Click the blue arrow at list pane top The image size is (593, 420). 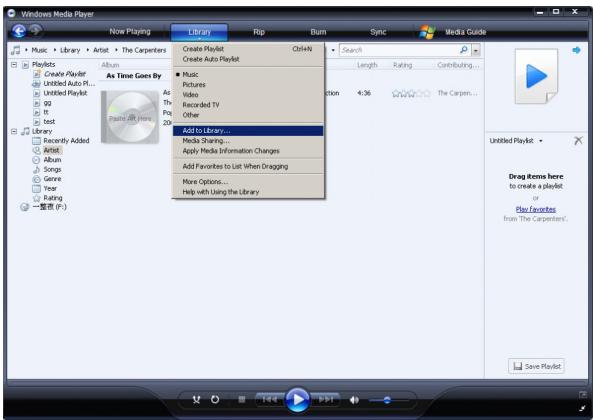click(576, 50)
